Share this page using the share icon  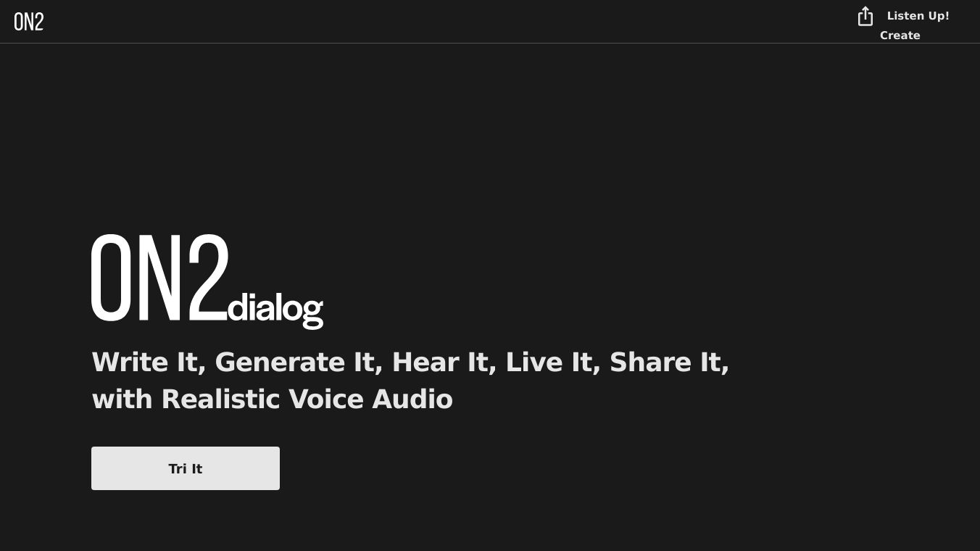click(865, 17)
